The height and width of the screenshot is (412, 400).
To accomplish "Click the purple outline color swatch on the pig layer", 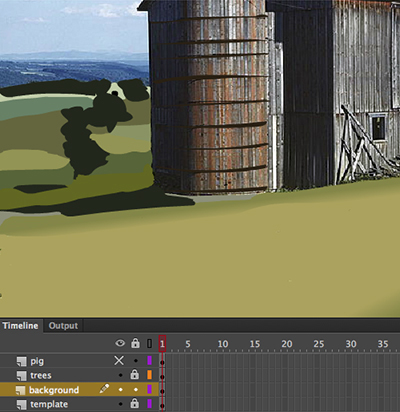I will pyautogui.click(x=149, y=360).
